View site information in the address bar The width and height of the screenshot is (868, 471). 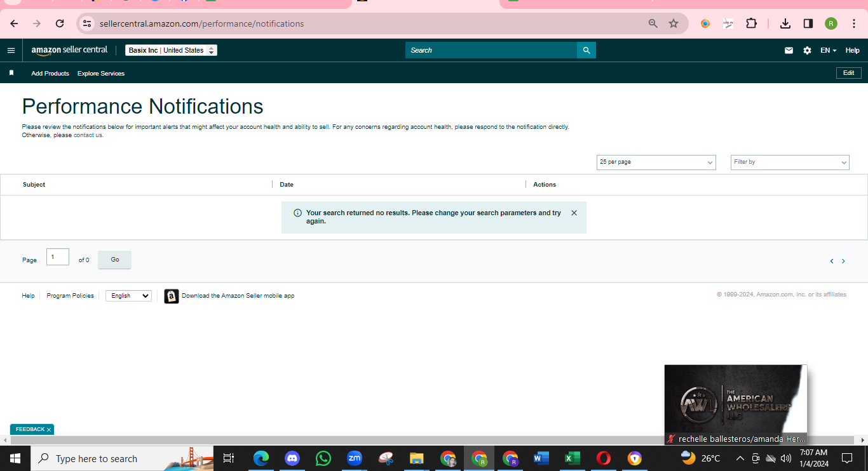88,23
